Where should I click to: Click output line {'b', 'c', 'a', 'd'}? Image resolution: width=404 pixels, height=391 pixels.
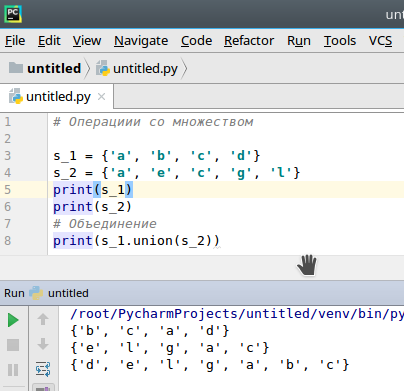tap(150, 331)
